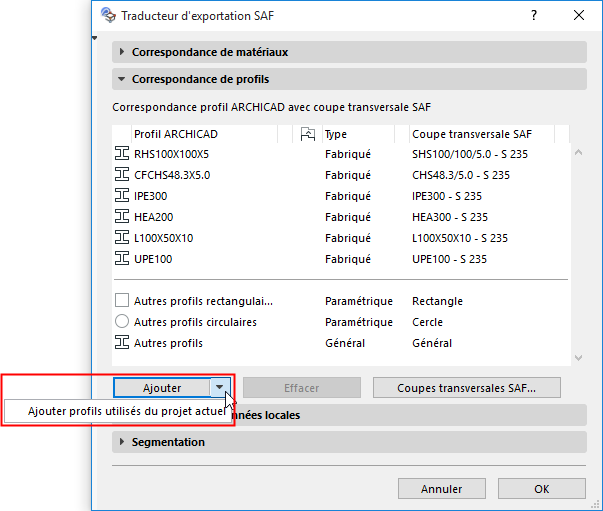Collapse the Correspondance de profils section
Image resolution: width=603 pixels, height=511 pixels.
[123, 79]
